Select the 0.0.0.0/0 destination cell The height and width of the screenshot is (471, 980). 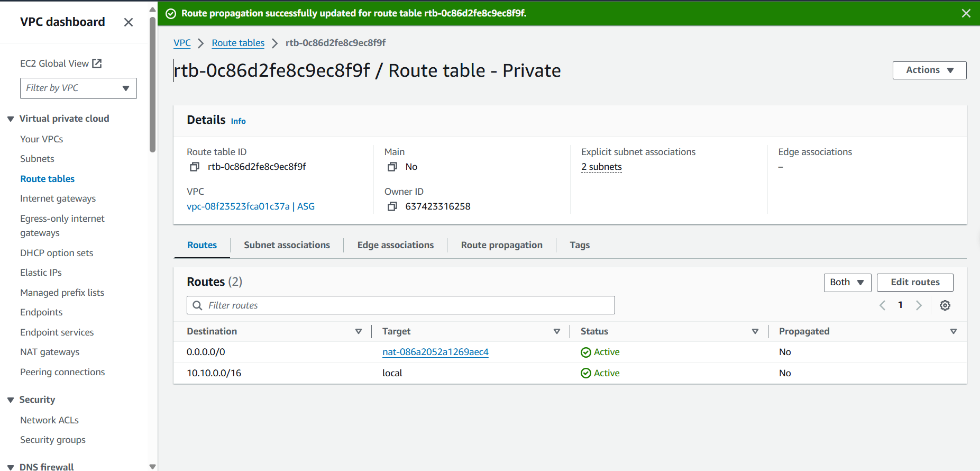[x=206, y=352]
